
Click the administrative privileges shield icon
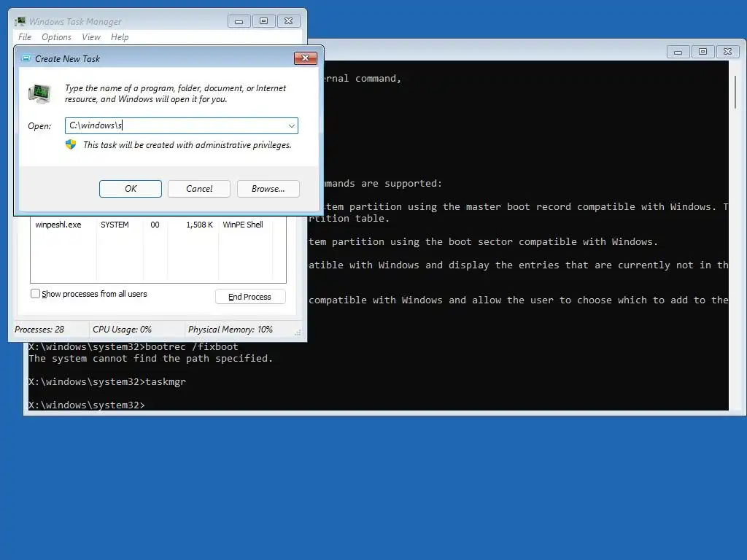pyautogui.click(x=71, y=145)
